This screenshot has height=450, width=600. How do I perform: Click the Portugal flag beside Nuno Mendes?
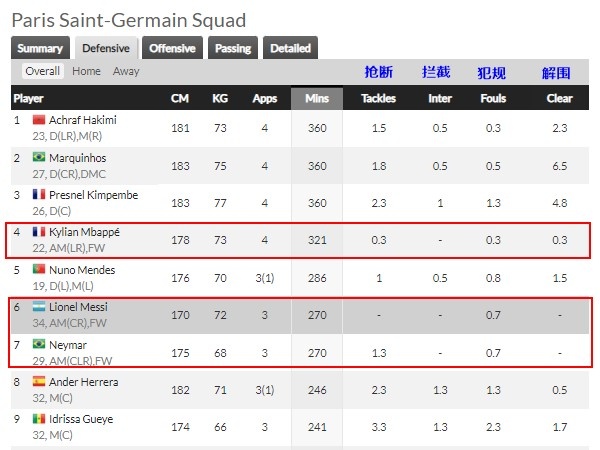point(39,269)
